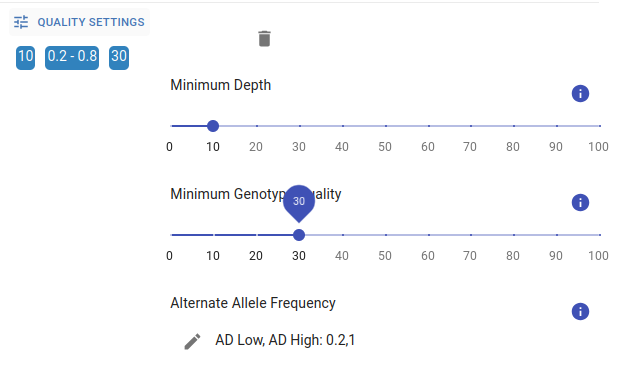Set Minimum Depth slider to 20
Screen dimensions: 623x390
click(x=257, y=126)
